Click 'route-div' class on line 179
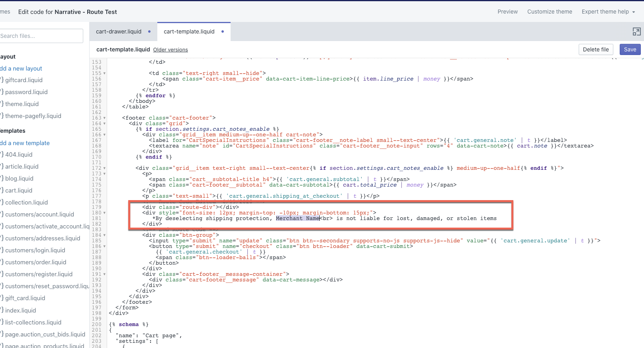The height and width of the screenshot is (348, 644). [198, 207]
